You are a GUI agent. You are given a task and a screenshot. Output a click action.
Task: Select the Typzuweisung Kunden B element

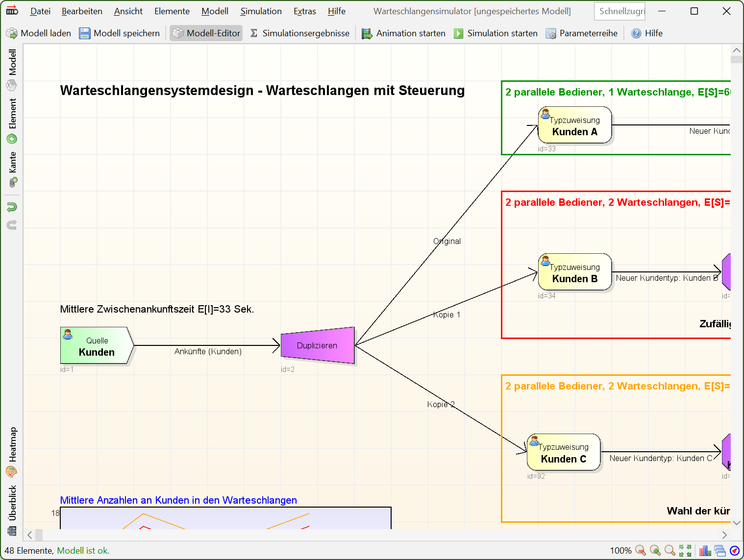point(575,272)
